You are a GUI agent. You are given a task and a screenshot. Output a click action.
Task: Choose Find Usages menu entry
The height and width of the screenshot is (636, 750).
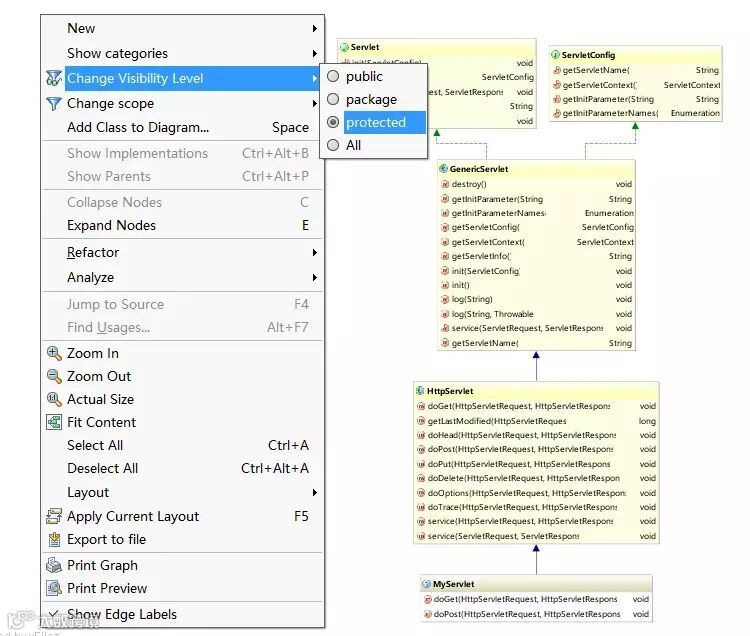183,328
